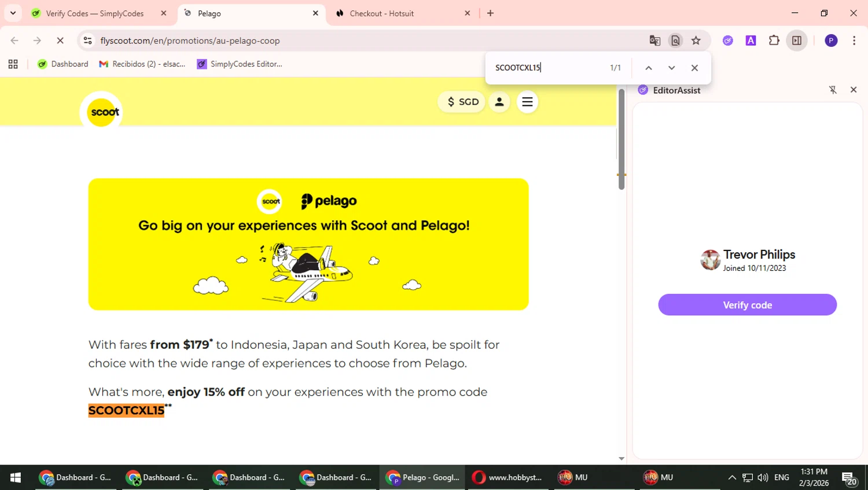Open the Recibidos Gmail bookmark
868x490 pixels.
tap(142, 64)
